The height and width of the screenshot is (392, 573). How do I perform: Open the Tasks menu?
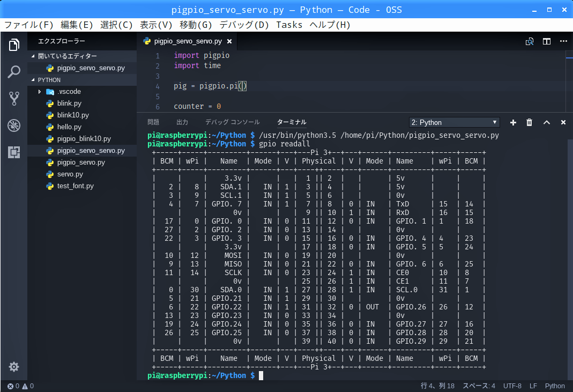coord(289,25)
